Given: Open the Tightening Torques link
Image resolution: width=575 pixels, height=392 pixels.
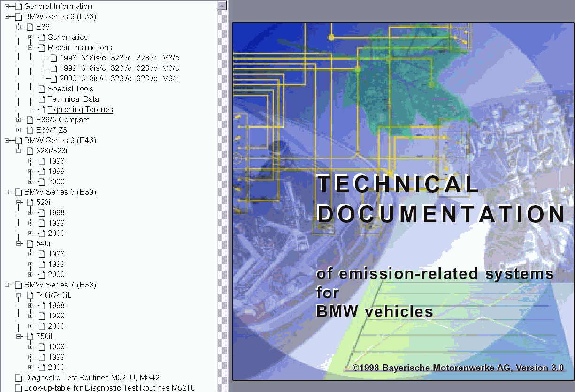Looking at the screenshot, I should coord(80,110).
